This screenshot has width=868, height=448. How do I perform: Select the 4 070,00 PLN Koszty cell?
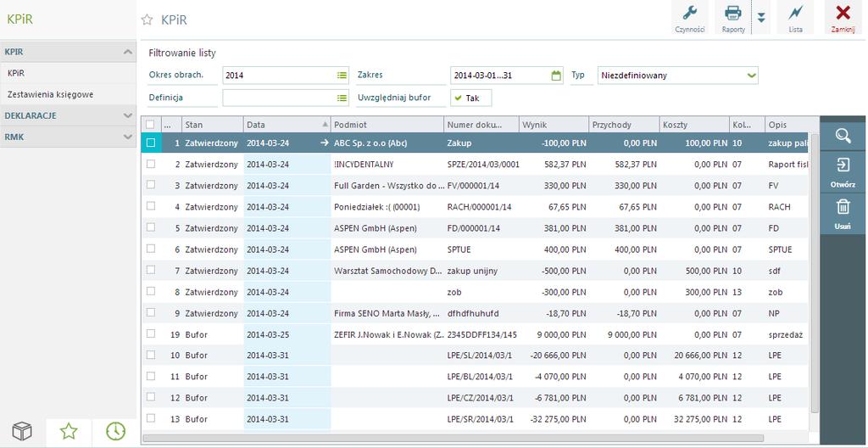(x=694, y=377)
